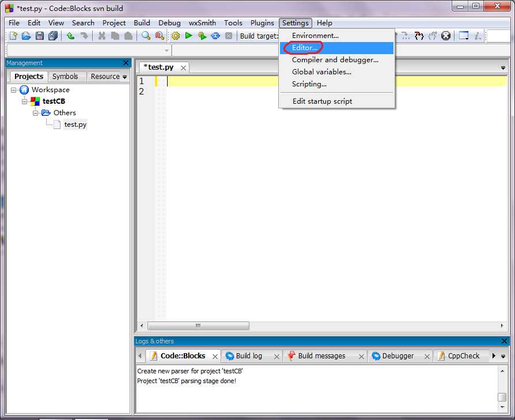This screenshot has width=515, height=420.
Task: Switch to the Build messages tab
Action: tap(321, 356)
